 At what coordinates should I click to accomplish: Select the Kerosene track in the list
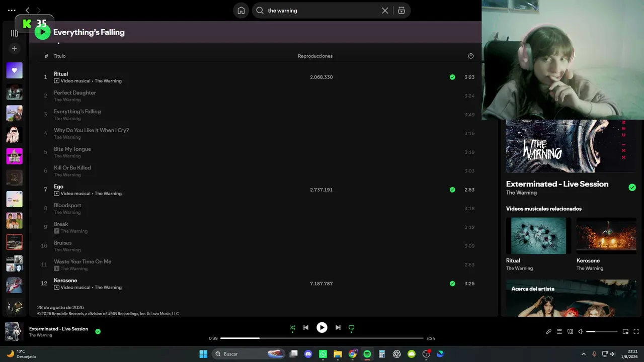[x=65, y=280]
